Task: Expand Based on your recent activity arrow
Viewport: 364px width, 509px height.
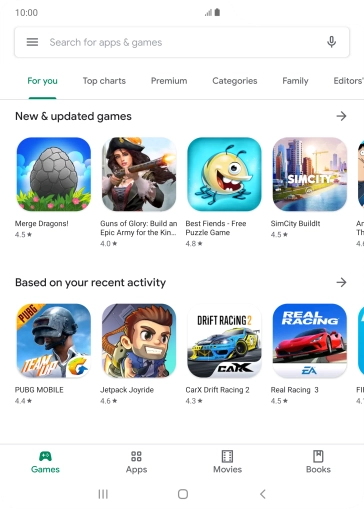Action: 341,282
